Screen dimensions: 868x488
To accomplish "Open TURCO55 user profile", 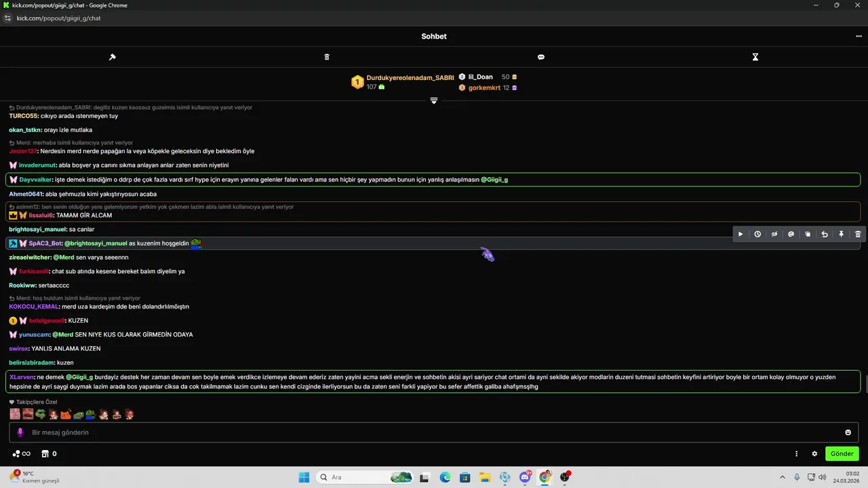I will [24, 116].
